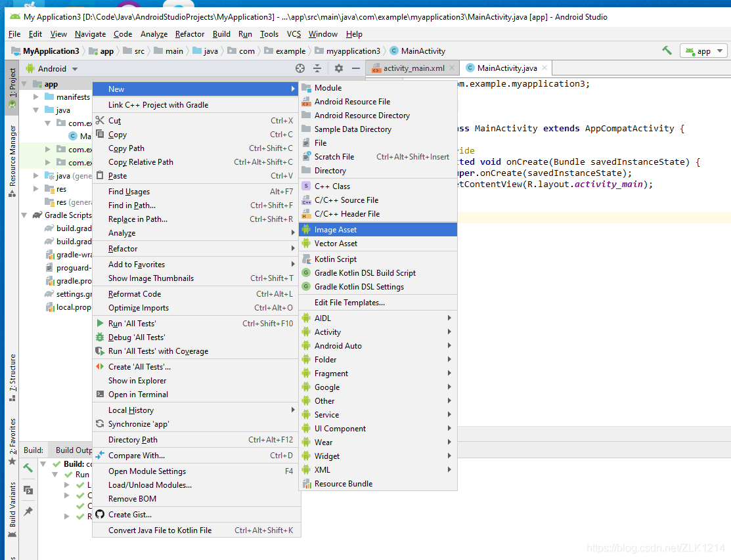Close the activity_main.xml tab

(x=452, y=68)
